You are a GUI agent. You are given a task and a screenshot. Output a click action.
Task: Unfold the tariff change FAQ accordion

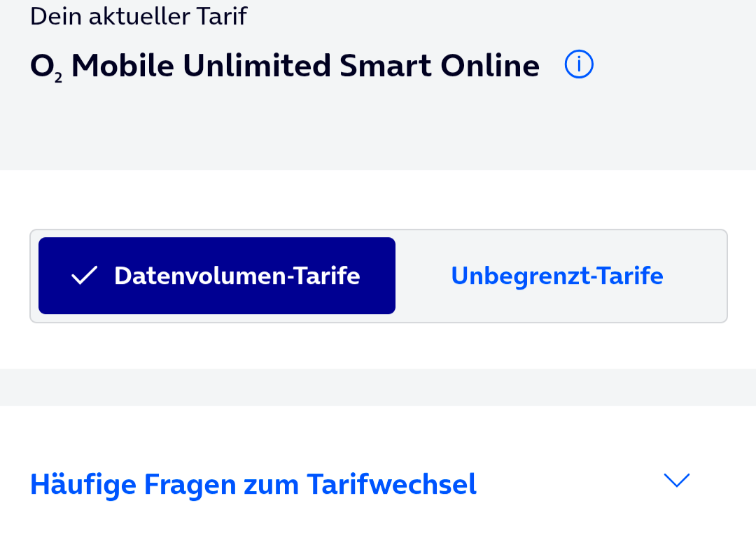click(x=360, y=484)
